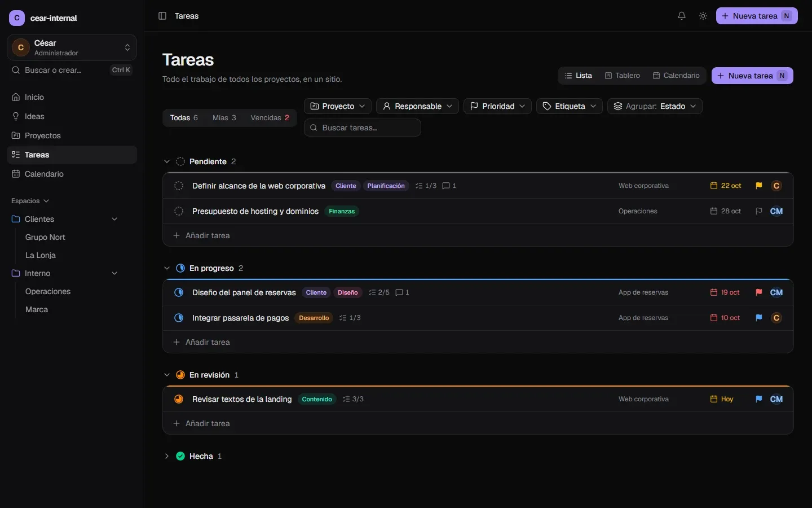Image resolution: width=812 pixels, height=508 pixels.
Task: Click red flag on Diseño del panel row
Action: [x=759, y=292]
